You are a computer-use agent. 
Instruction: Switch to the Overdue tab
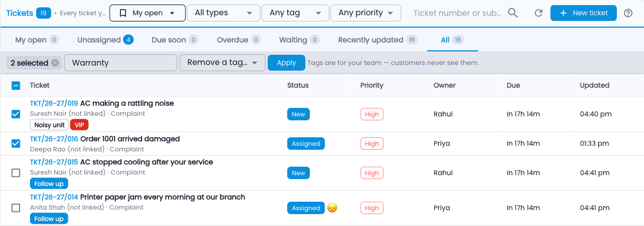(x=239, y=40)
